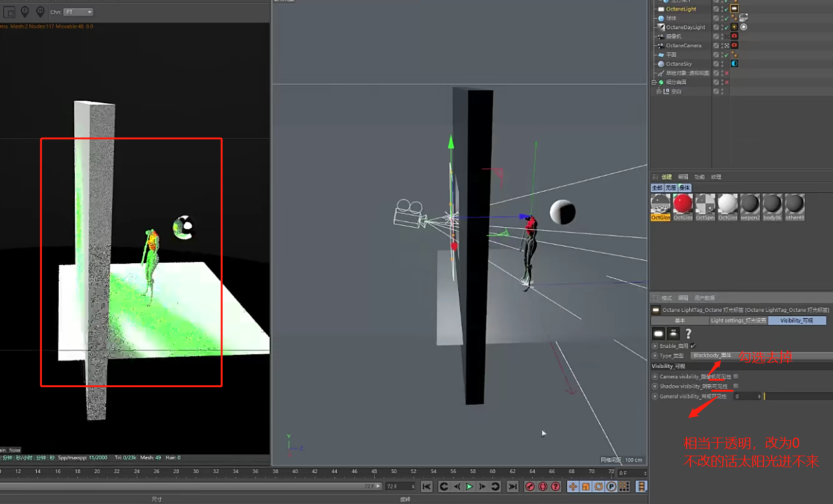Toggle position keyframe move icon
The height and width of the screenshot is (504, 833).
(573, 487)
